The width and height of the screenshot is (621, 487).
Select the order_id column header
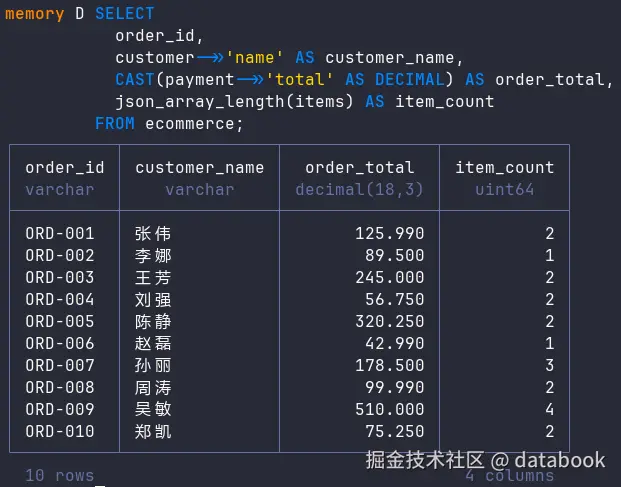click(65, 168)
